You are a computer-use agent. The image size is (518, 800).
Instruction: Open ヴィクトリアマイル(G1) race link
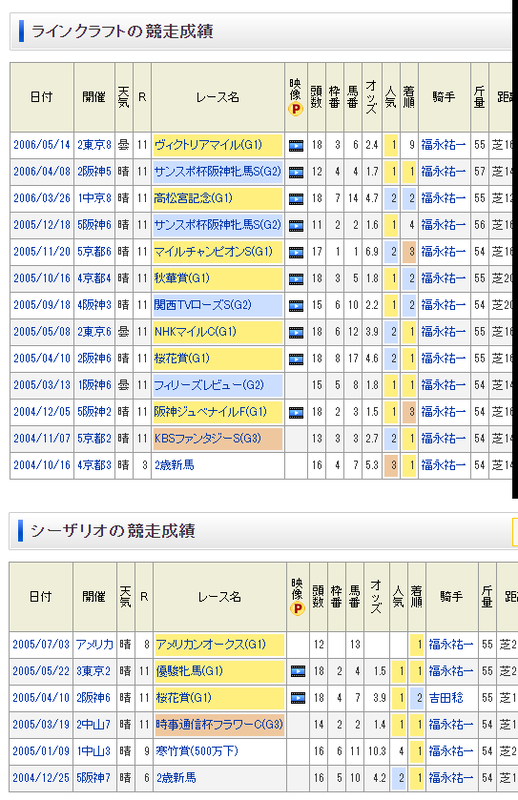tap(208, 145)
